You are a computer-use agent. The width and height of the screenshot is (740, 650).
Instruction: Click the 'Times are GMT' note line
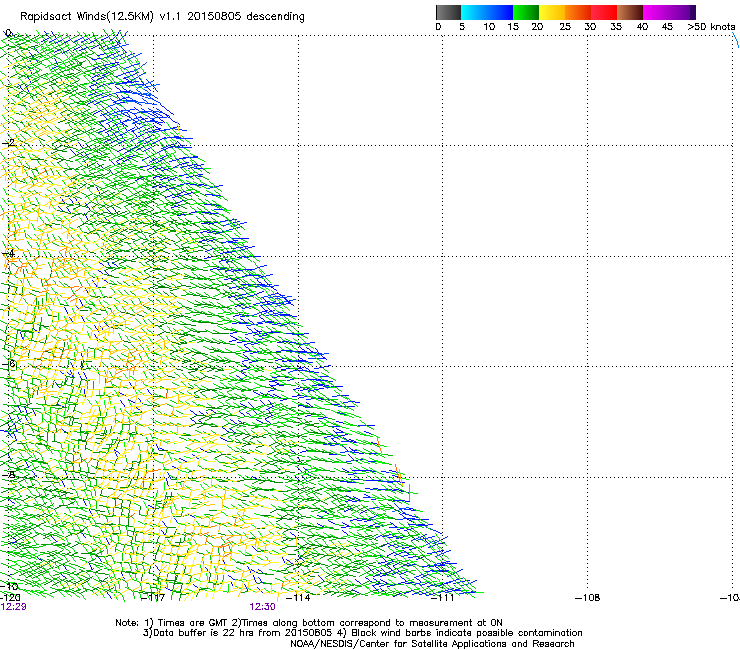309,623
